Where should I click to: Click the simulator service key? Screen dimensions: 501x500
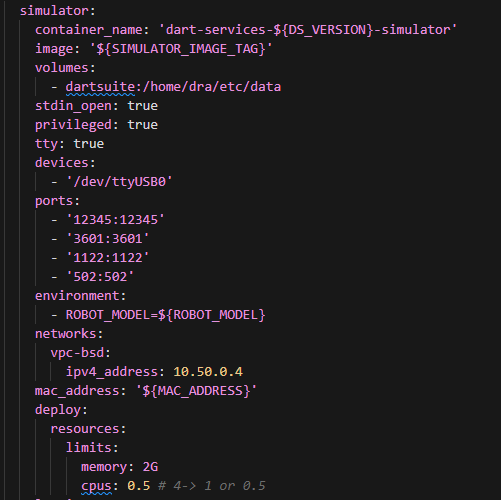coord(54,11)
